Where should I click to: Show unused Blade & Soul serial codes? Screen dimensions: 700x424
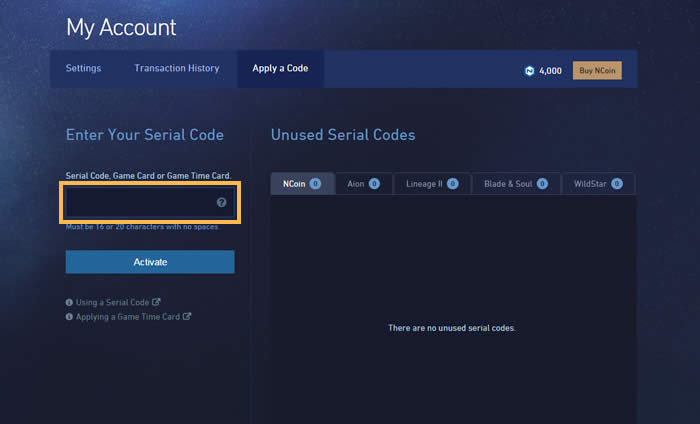[516, 183]
